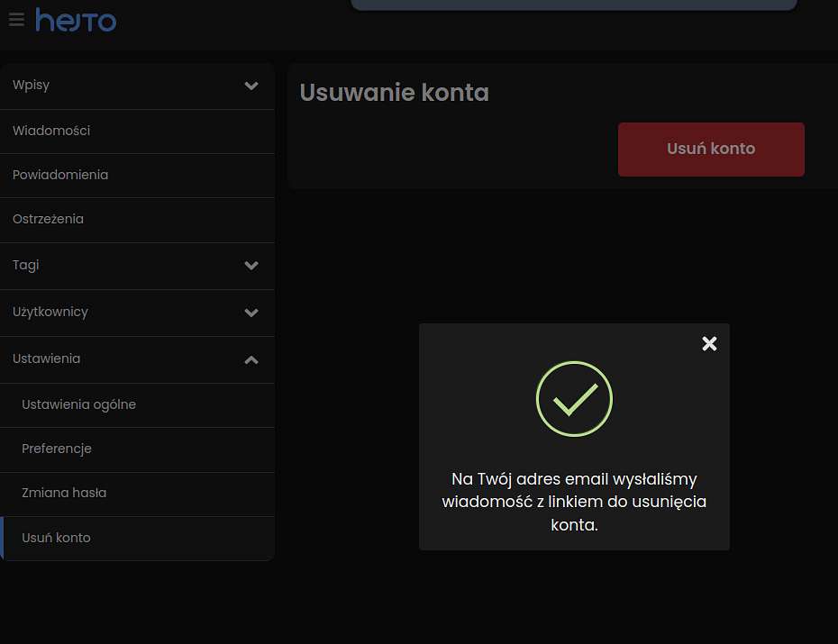838x644 pixels.
Task: Click the green checkmark success icon
Action: click(574, 399)
